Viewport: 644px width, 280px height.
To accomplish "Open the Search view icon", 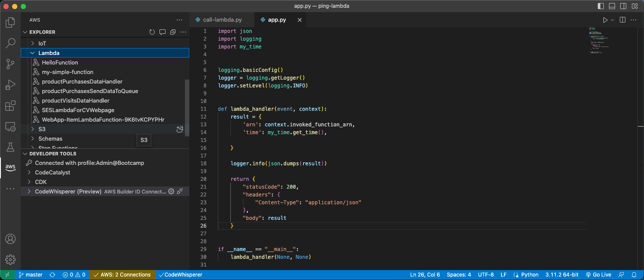I will pos(10,43).
